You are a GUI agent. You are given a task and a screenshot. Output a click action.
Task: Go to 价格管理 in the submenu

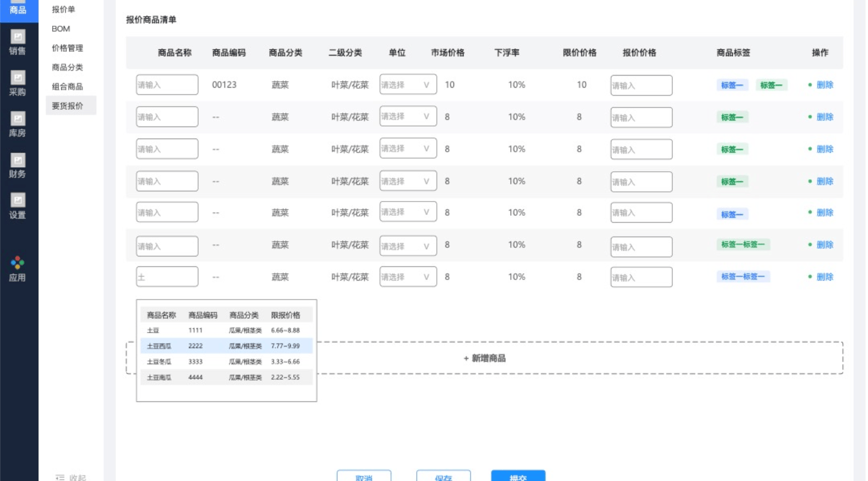click(68, 48)
